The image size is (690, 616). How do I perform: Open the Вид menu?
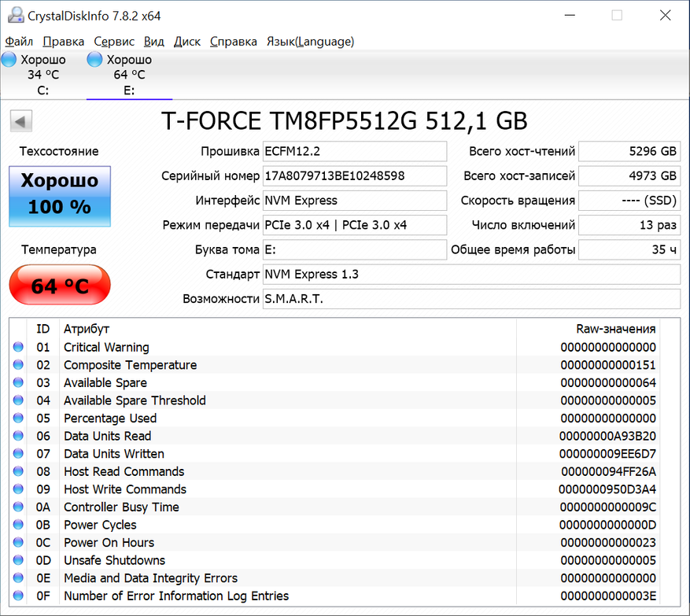tap(154, 42)
